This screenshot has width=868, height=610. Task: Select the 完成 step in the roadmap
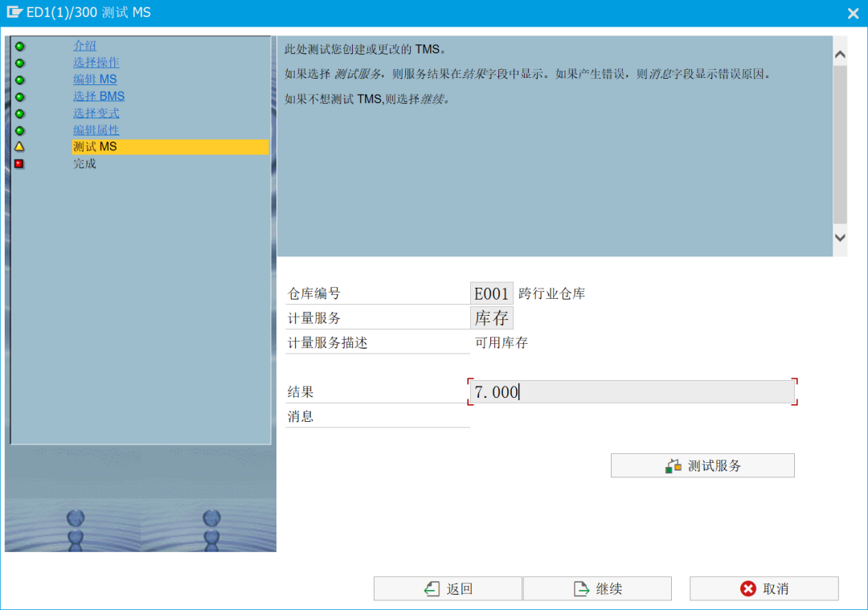pyautogui.click(x=84, y=164)
